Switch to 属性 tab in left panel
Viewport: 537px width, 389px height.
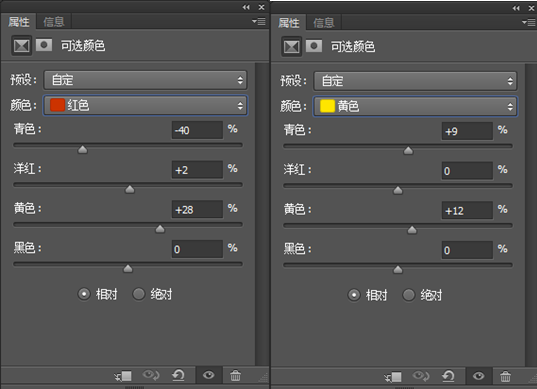(19, 22)
